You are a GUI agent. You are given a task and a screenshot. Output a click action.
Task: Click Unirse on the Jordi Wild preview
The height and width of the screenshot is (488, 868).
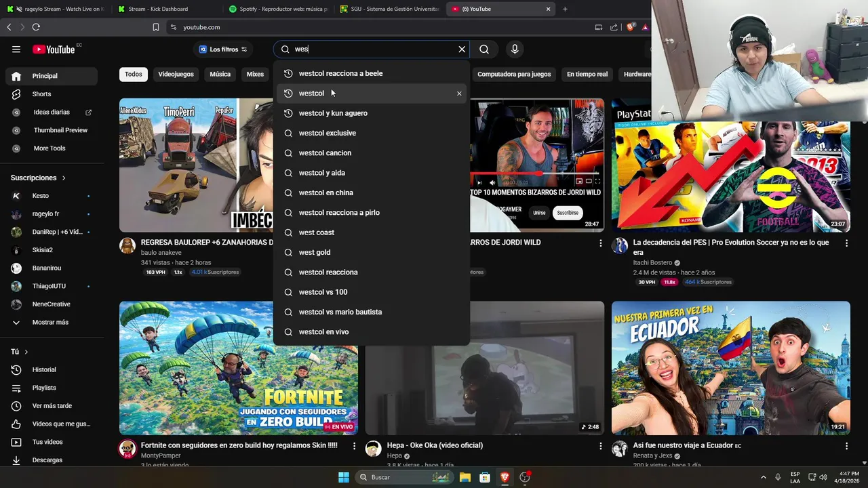pyautogui.click(x=539, y=213)
